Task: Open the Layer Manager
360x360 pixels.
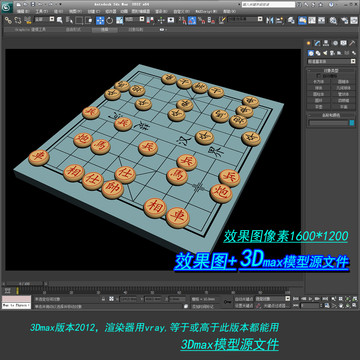Action: [291, 20]
